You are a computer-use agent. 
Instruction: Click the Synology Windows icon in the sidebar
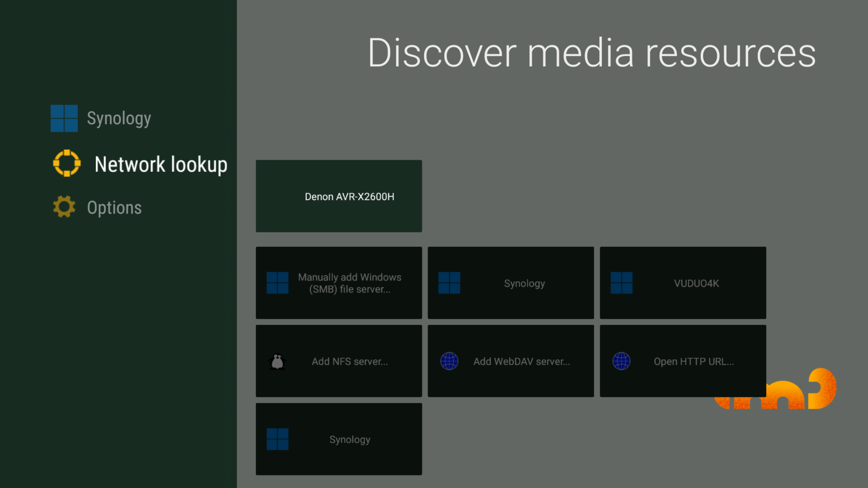[x=64, y=118]
